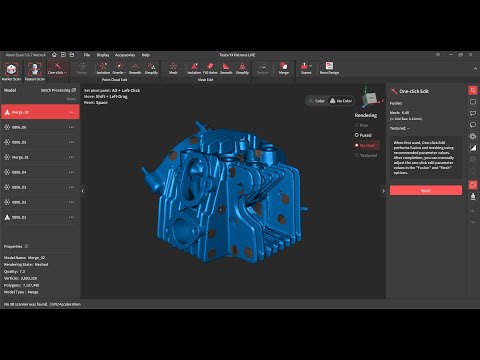480x360 pixels.
Task: Click the Fill Holes tool
Action: [210, 69]
